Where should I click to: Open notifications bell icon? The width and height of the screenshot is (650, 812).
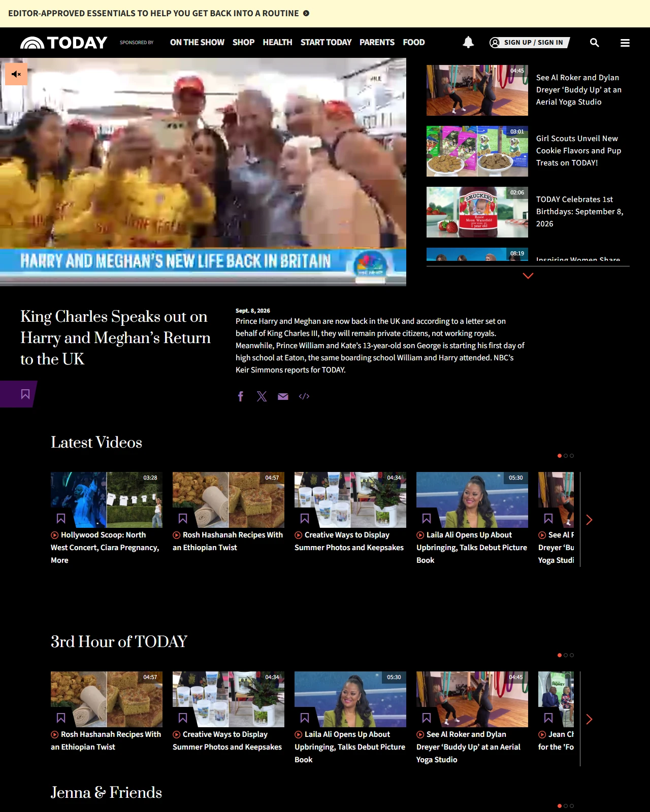468,43
